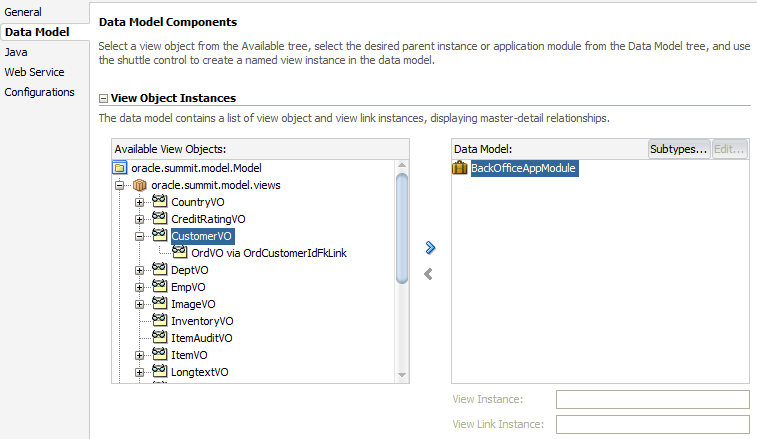Collapse the CustomerVO tree node
The width and height of the screenshot is (757, 439).
tap(139, 236)
